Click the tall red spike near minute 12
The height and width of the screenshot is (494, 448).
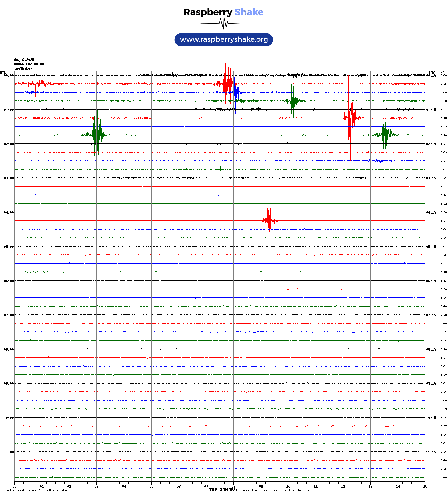350,118
